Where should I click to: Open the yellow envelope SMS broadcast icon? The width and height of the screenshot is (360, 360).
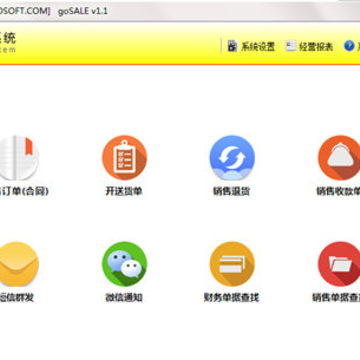click(x=19, y=264)
